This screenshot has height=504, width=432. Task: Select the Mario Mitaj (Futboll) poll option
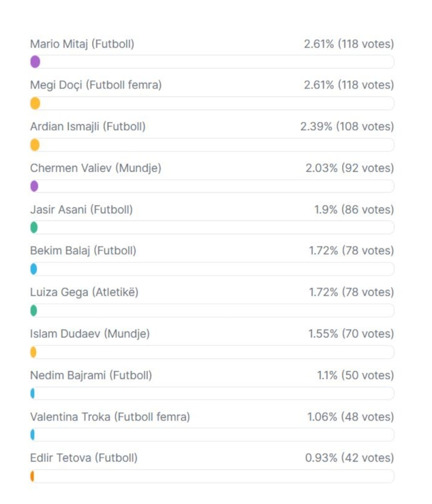pyautogui.click(x=82, y=44)
